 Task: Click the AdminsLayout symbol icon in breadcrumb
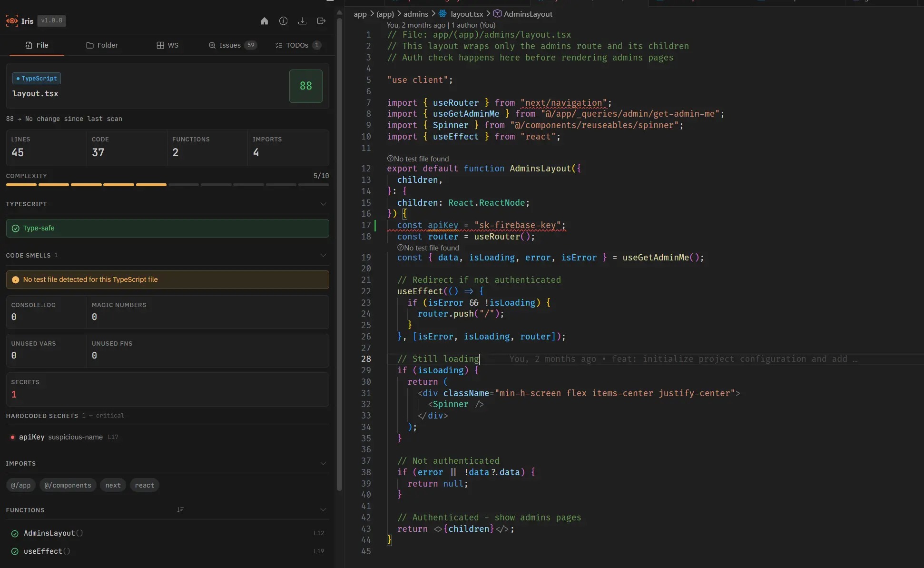(x=497, y=14)
